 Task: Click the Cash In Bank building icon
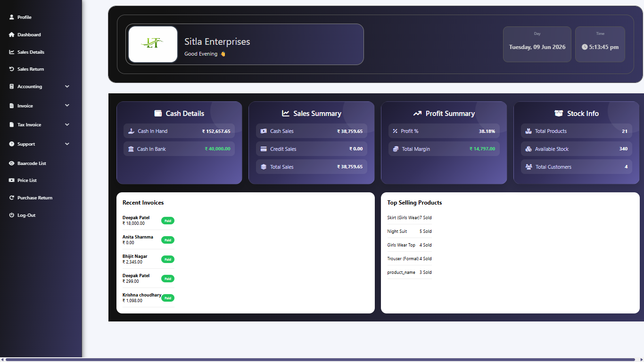point(131,149)
